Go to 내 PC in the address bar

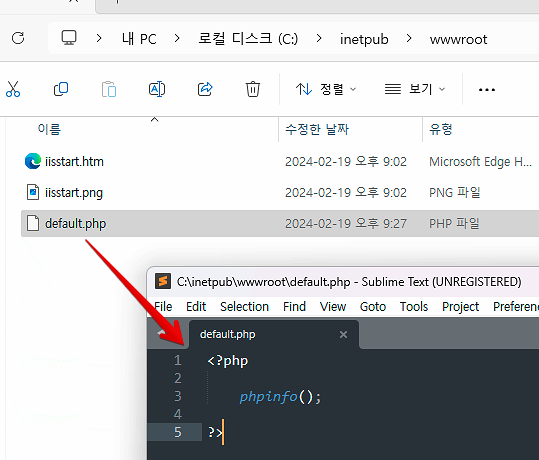pos(139,39)
